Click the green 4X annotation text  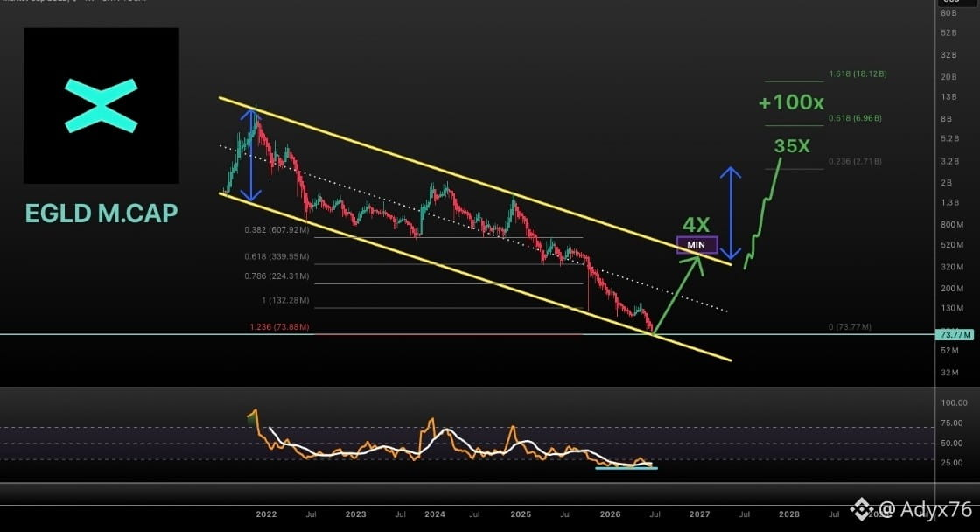coord(696,224)
